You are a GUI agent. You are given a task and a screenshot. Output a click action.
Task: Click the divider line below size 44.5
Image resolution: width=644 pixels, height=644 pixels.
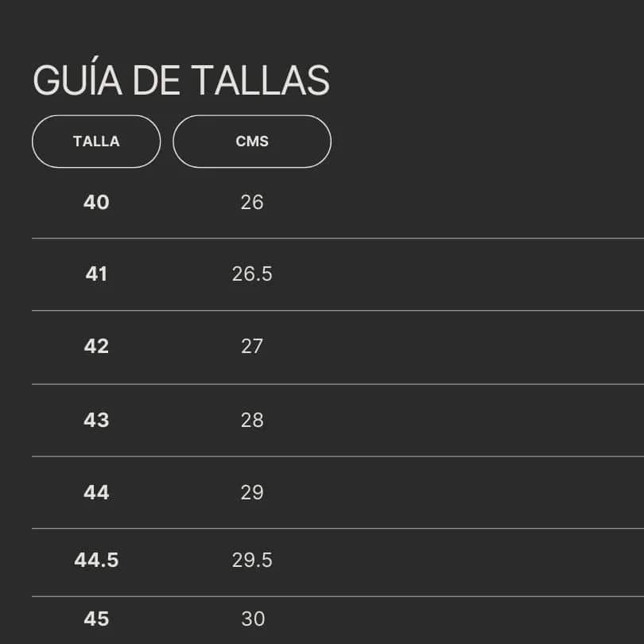point(338,596)
